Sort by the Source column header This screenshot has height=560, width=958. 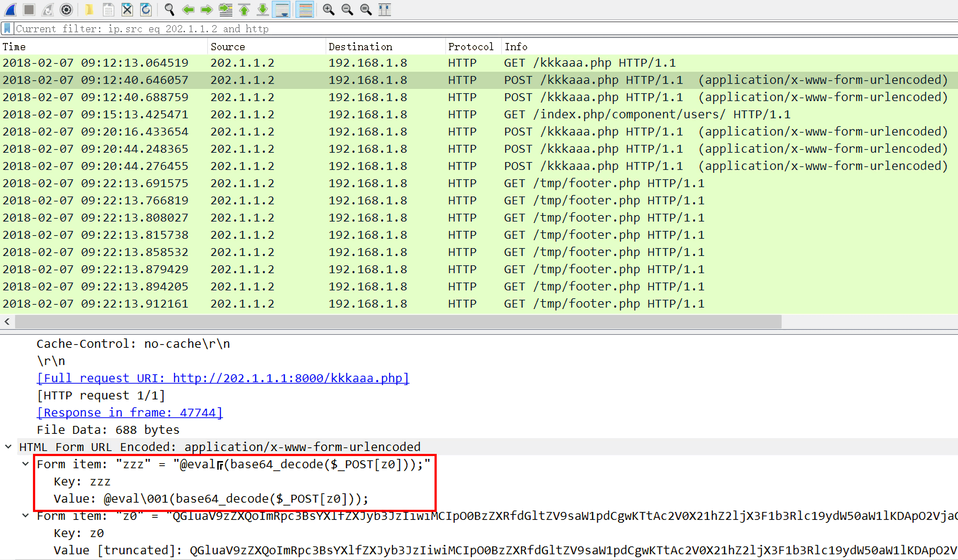[266, 46]
